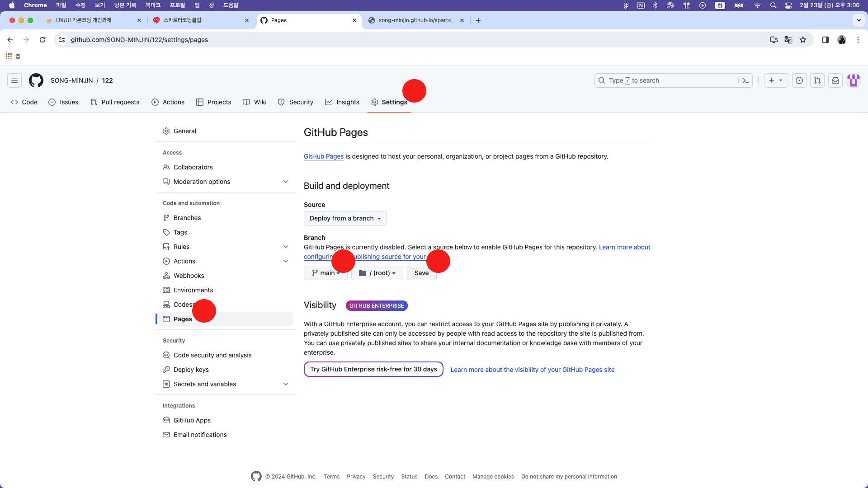This screenshot has width=868, height=488.
Task: Click the Save button for branch source
Action: 421,273
